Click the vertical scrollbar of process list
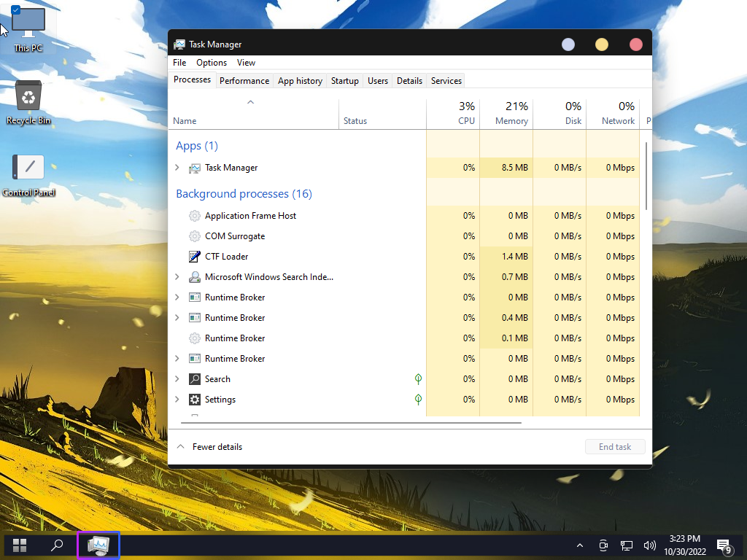The width and height of the screenshot is (747, 560). click(646, 176)
